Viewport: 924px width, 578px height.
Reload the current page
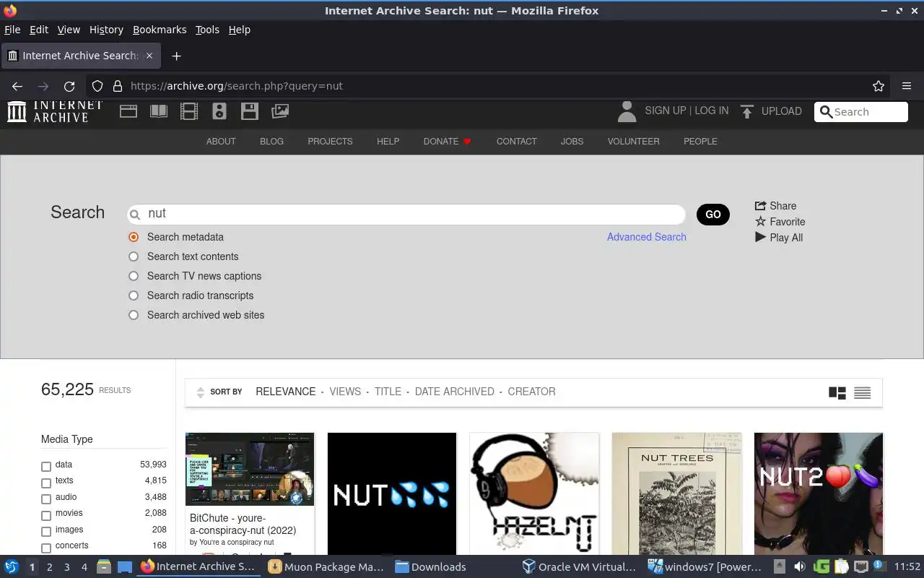click(69, 86)
